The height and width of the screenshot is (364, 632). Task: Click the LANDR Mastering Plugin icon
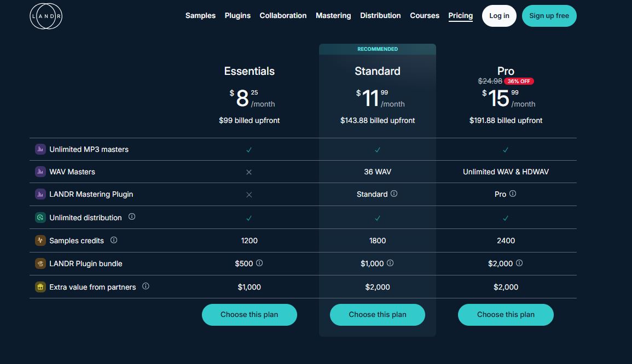[40, 194]
